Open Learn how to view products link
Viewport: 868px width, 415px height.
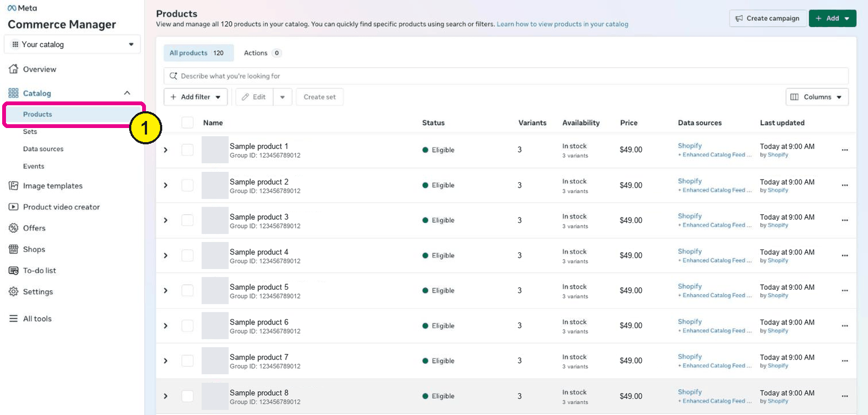click(562, 24)
